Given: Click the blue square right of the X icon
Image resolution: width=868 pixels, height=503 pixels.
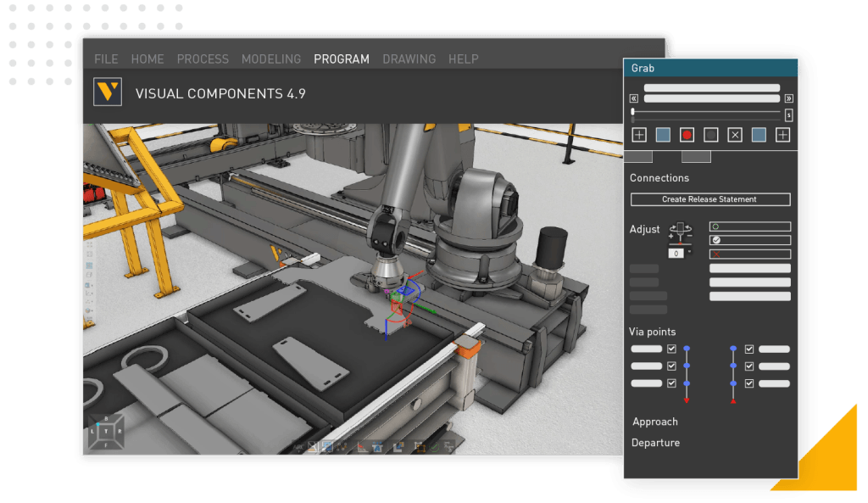Looking at the screenshot, I should (759, 135).
